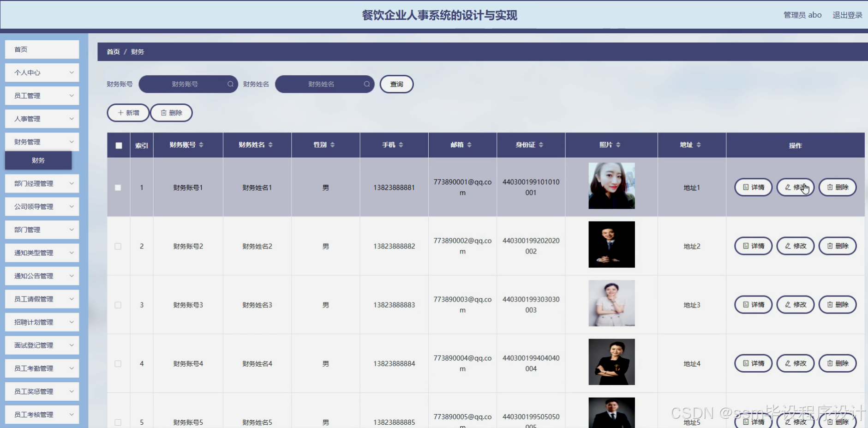Open the photo thumbnail of 财务姓名2
868x428 pixels.
[x=611, y=244]
